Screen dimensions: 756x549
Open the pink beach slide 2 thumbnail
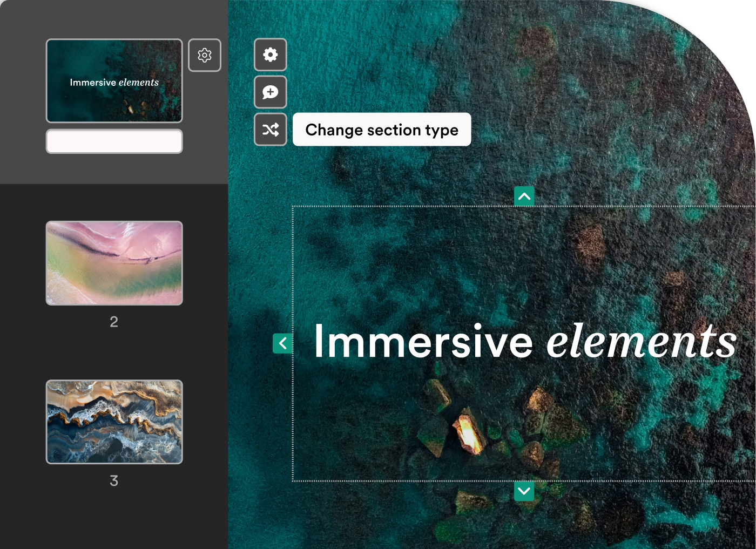tap(114, 263)
